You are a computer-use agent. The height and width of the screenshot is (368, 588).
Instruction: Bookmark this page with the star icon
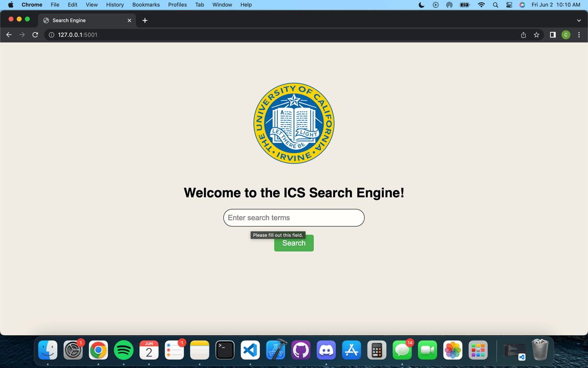537,35
